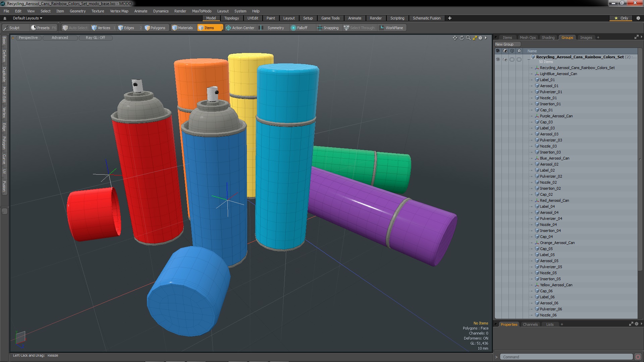Expand the command history arrow
The width and height of the screenshot is (644, 362).
pos(496,357)
